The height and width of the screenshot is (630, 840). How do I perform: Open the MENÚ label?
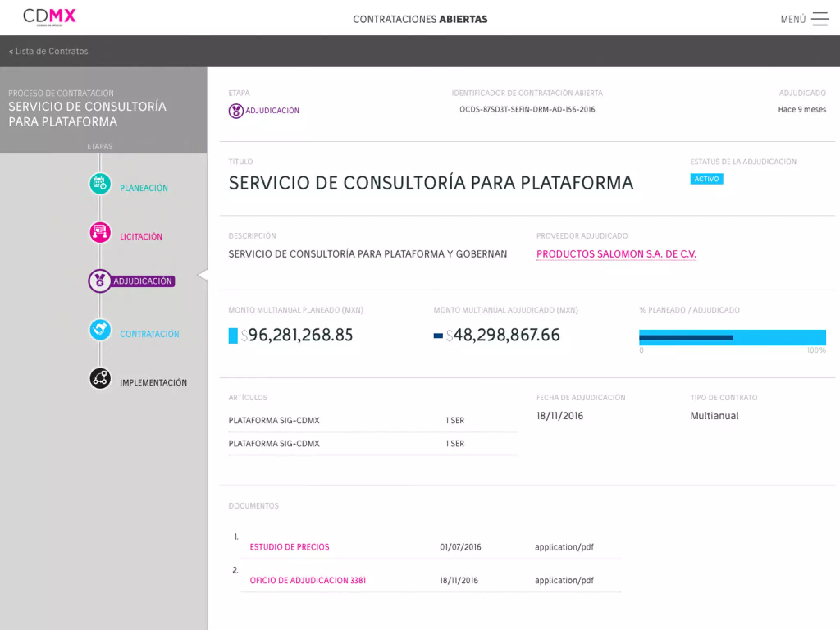(793, 19)
